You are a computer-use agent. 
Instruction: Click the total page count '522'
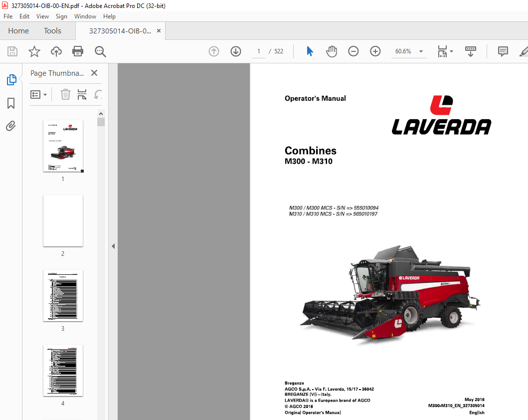point(279,51)
